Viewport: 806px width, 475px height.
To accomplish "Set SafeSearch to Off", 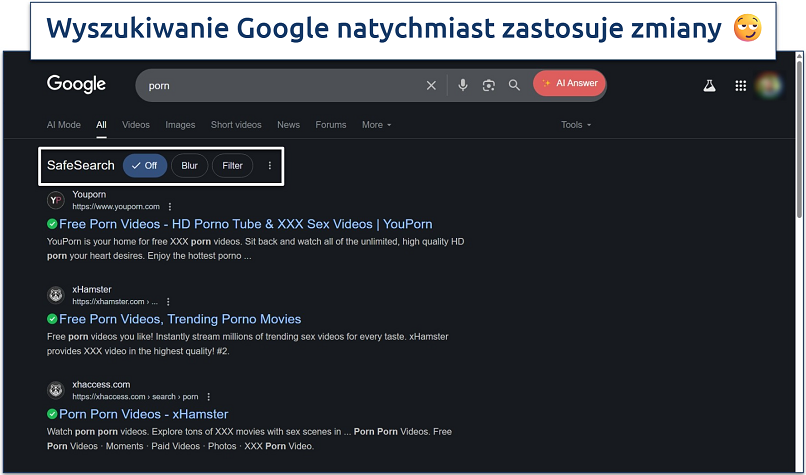I will (x=145, y=166).
